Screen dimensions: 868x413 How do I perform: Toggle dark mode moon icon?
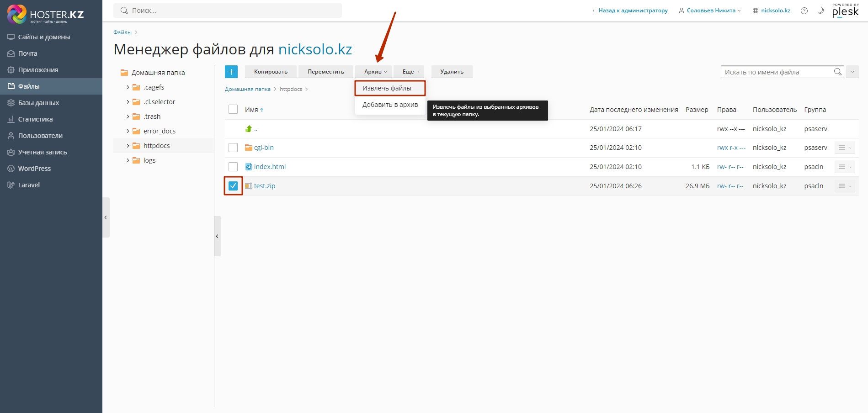coord(820,11)
